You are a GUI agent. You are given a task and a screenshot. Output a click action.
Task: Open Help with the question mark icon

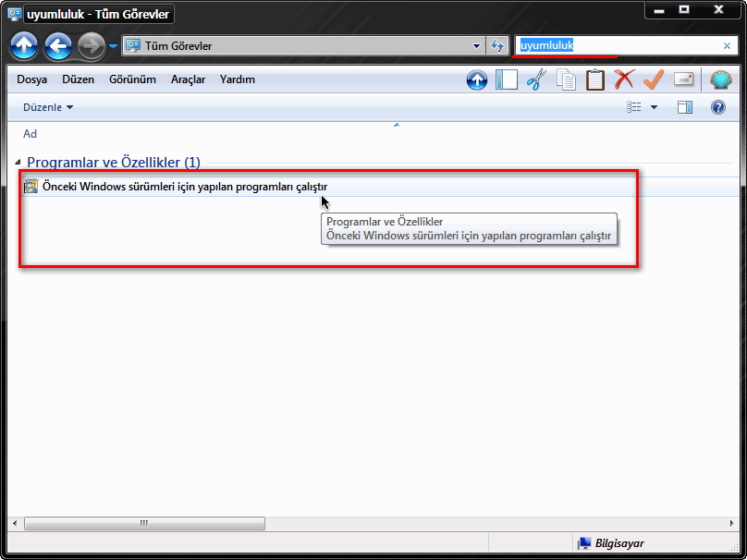718,107
